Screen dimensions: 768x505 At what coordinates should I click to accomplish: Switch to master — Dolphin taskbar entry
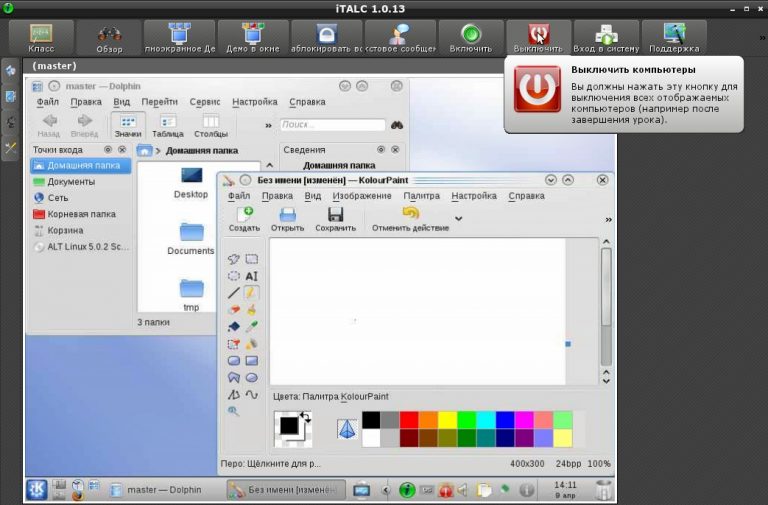(157, 490)
